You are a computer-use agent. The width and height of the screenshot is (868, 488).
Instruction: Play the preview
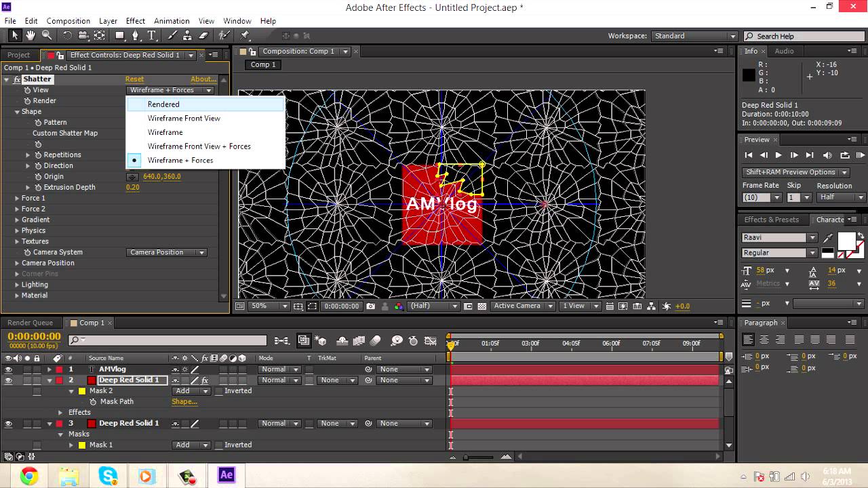coord(778,155)
